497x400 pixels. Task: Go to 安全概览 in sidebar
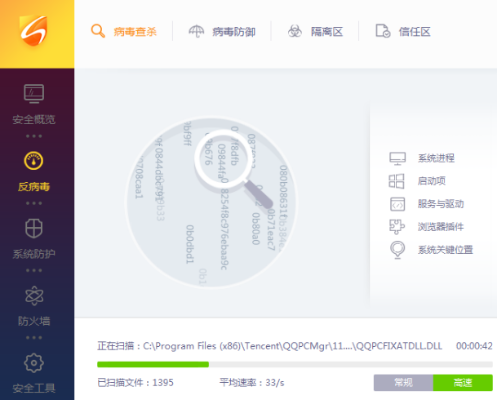click(x=34, y=119)
